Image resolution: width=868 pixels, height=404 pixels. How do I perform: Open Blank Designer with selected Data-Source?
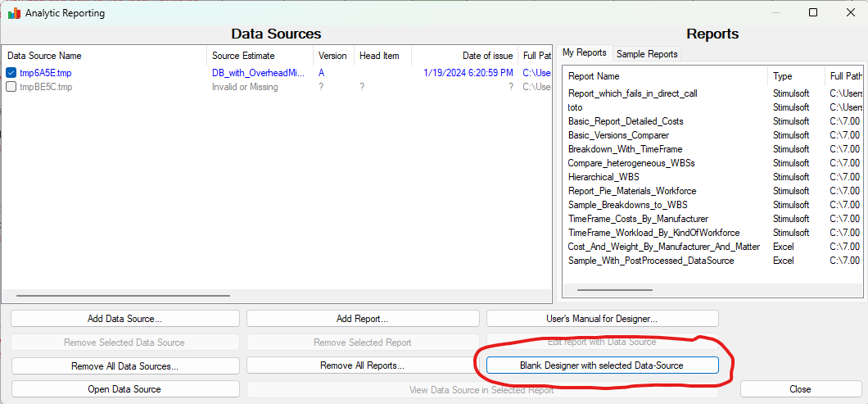(x=602, y=365)
